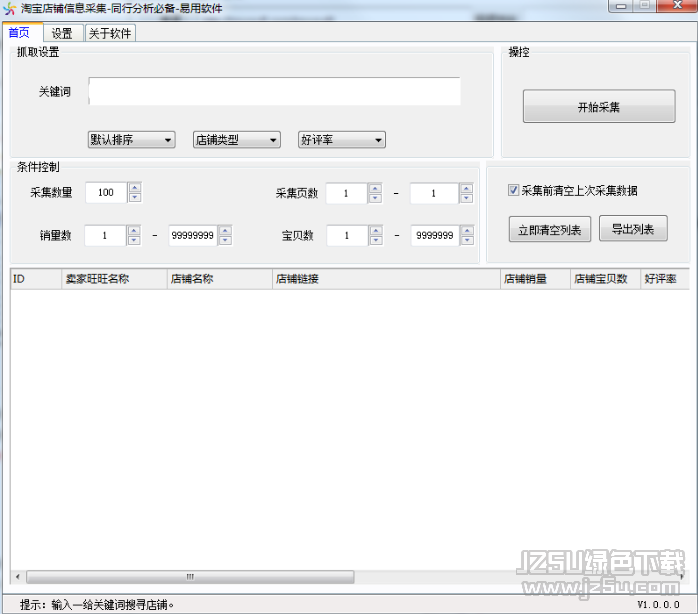Decrease 销量数 maximum 99999999 value
698x614 pixels.
(x=225, y=240)
